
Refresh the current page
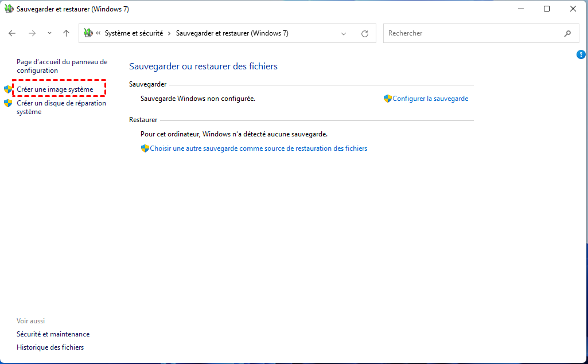pyautogui.click(x=364, y=34)
